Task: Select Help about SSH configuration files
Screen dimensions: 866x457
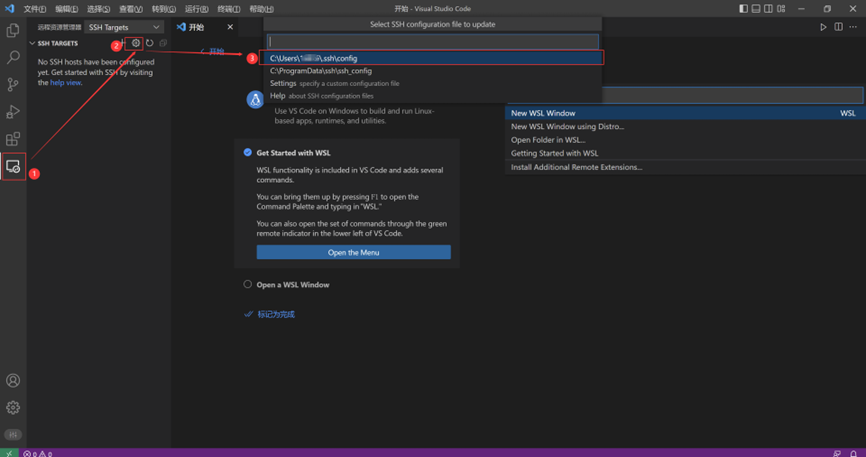Action: click(432, 96)
